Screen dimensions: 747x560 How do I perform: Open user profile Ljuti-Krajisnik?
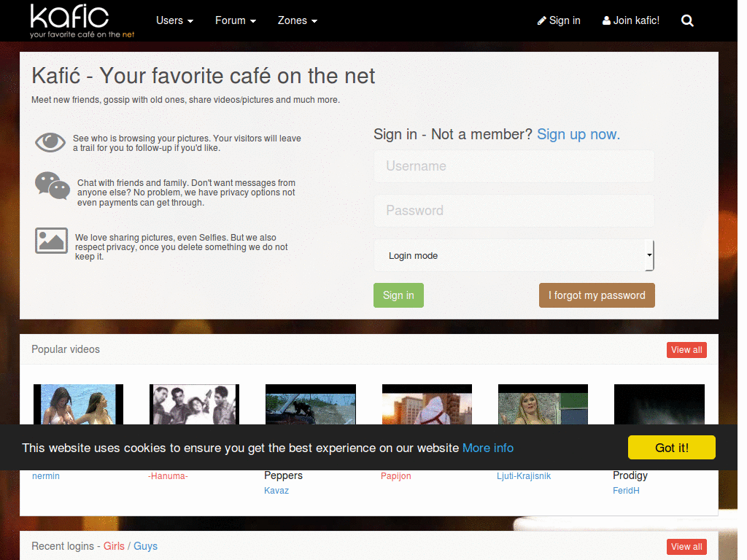[524, 475]
